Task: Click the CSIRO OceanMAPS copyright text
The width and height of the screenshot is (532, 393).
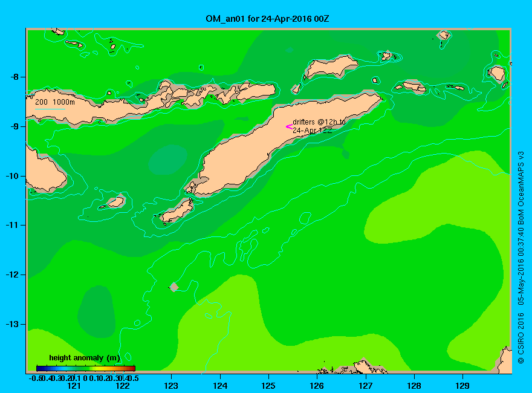Action: coord(521,258)
